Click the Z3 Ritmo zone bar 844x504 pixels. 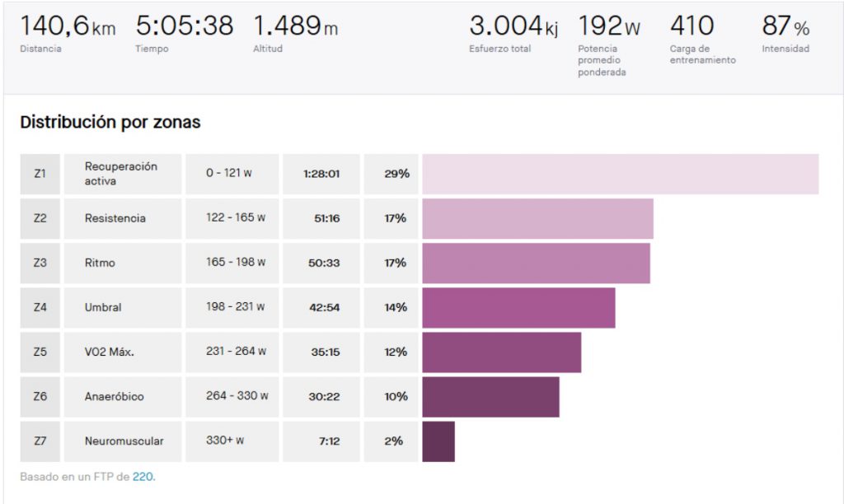click(x=536, y=263)
